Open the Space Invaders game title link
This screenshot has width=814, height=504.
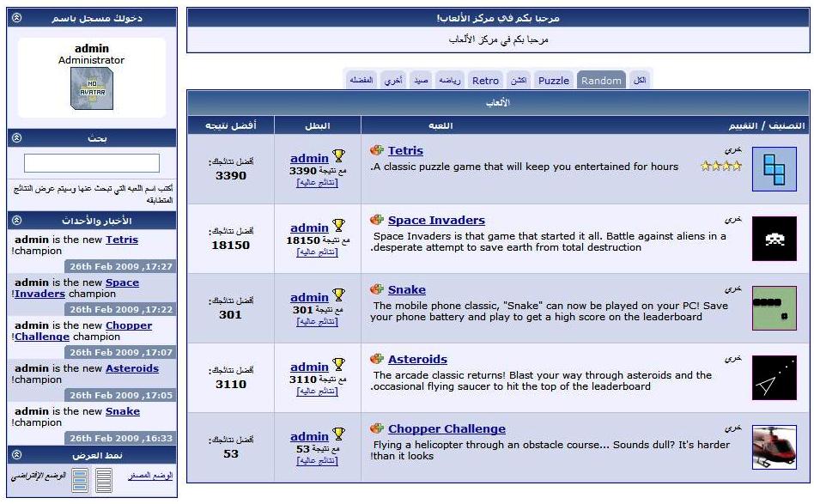click(x=436, y=220)
